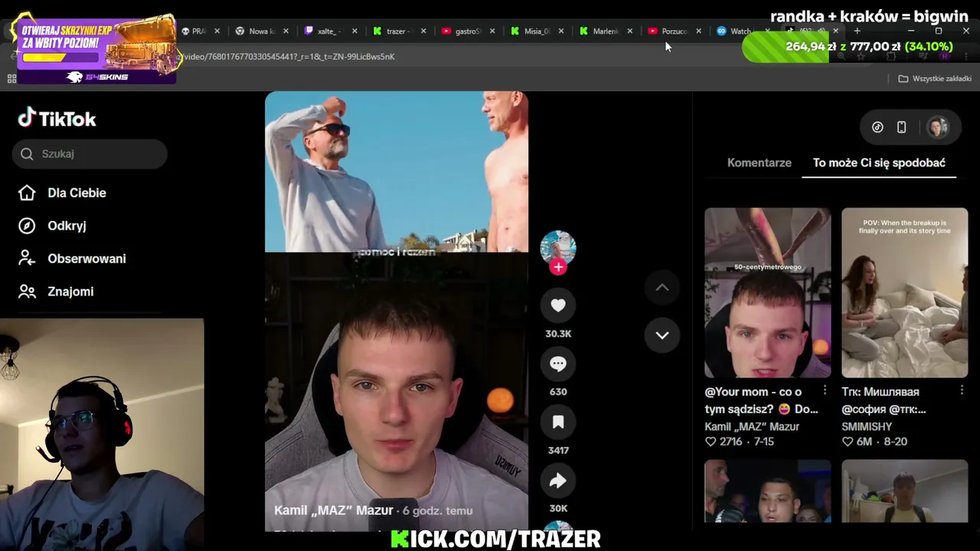This screenshot has height=551, width=980.
Task: Open options for the @Your mom video
Action: [825, 390]
